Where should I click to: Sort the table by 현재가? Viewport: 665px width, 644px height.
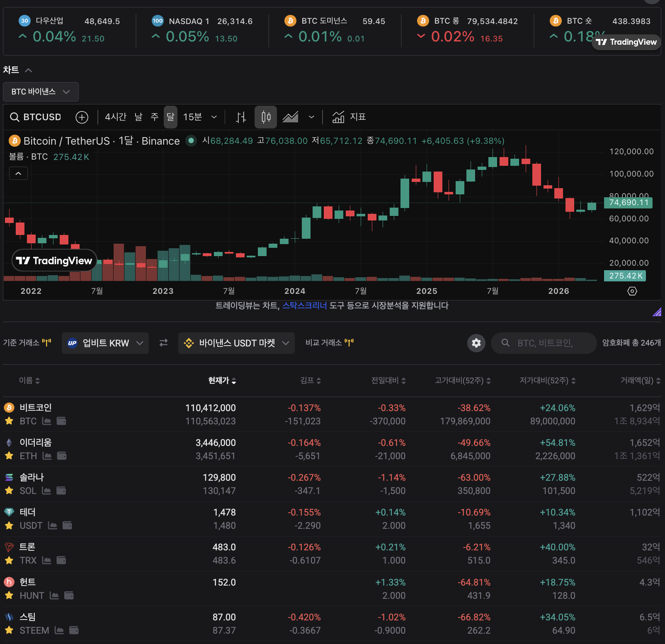[x=222, y=380]
